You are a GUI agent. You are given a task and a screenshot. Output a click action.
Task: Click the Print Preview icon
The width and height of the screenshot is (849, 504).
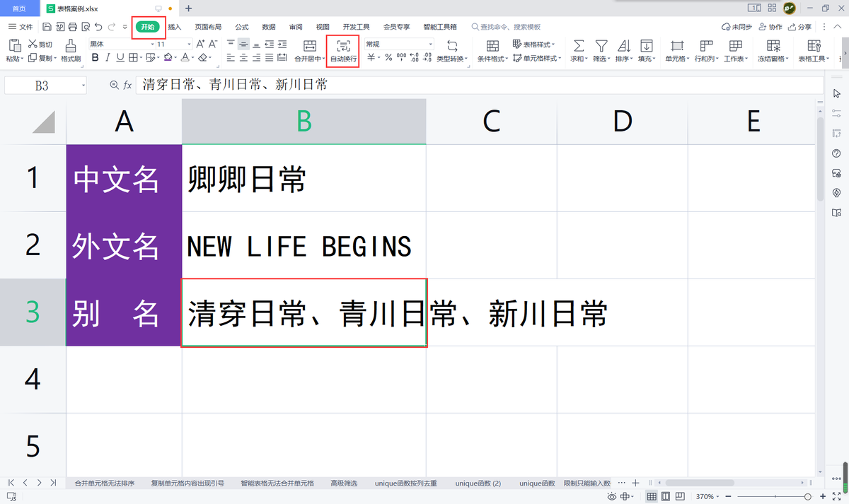coord(85,27)
